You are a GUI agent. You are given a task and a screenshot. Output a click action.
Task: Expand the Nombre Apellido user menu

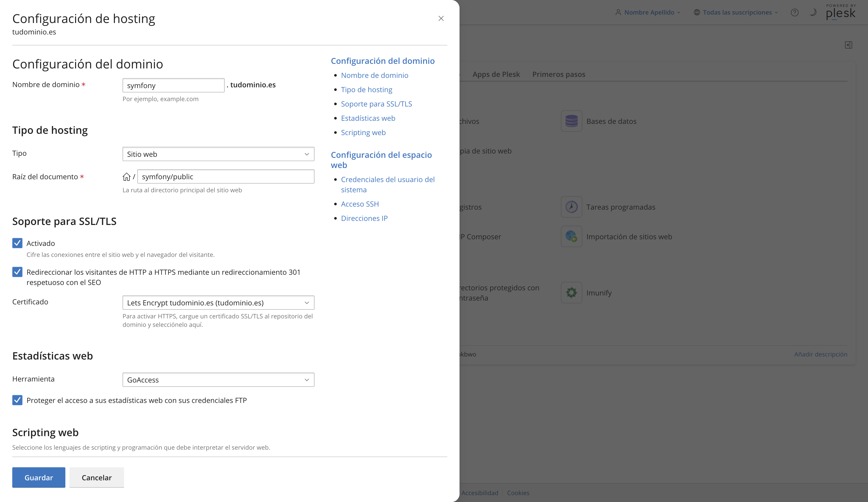(648, 13)
